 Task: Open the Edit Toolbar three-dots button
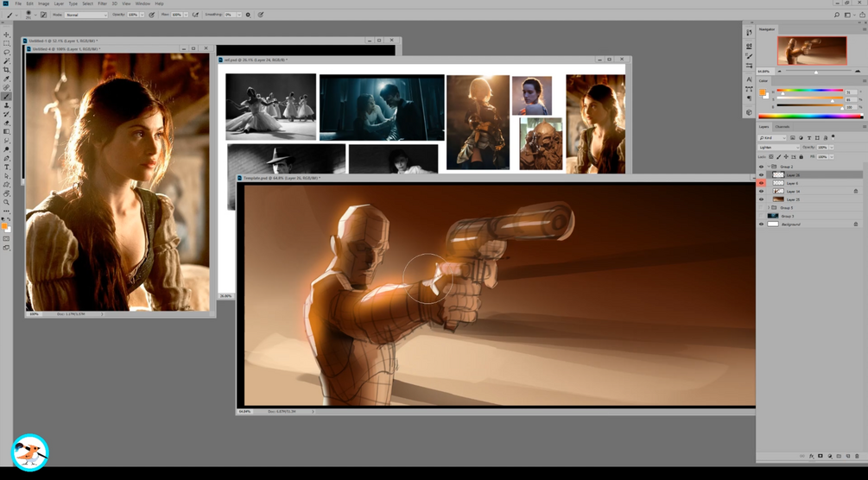pyautogui.click(x=7, y=212)
